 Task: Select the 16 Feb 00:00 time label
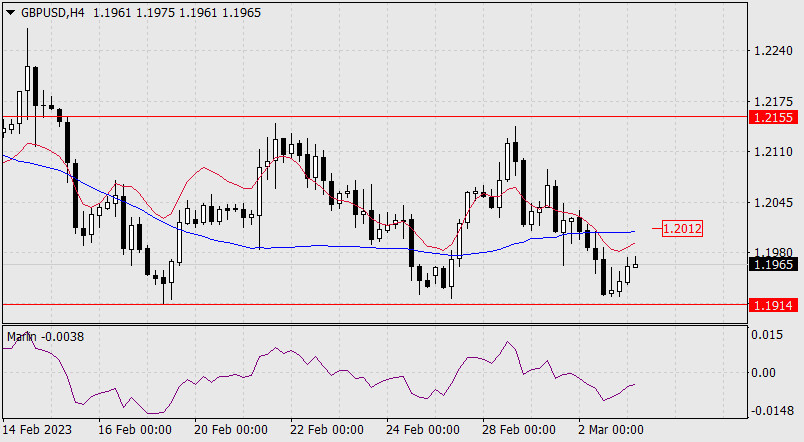tap(134, 430)
